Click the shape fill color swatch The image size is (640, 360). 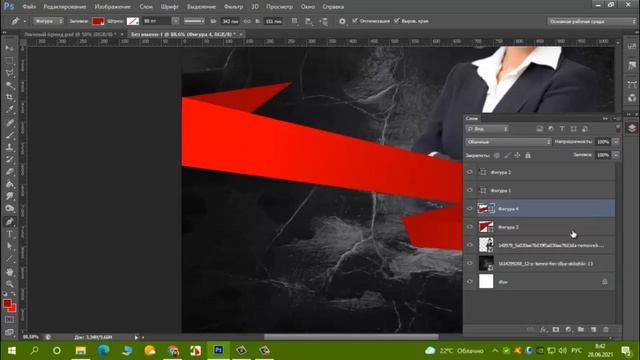[98, 21]
